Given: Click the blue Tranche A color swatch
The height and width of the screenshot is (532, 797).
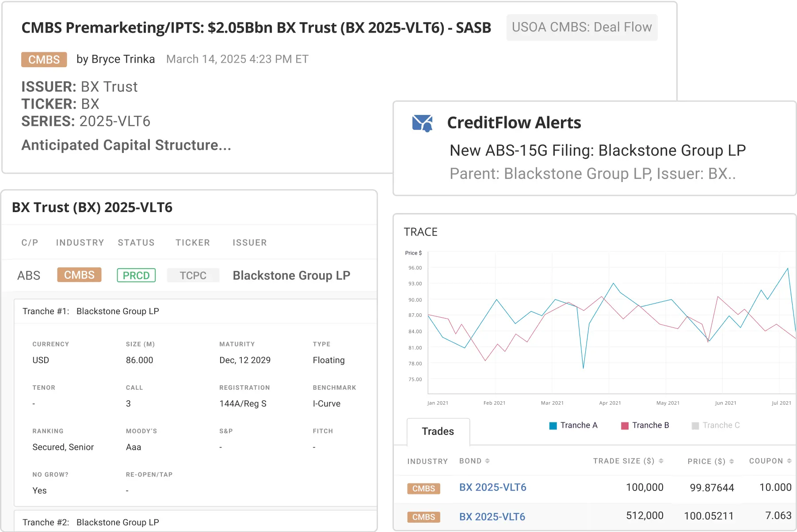Looking at the screenshot, I should pos(553,426).
